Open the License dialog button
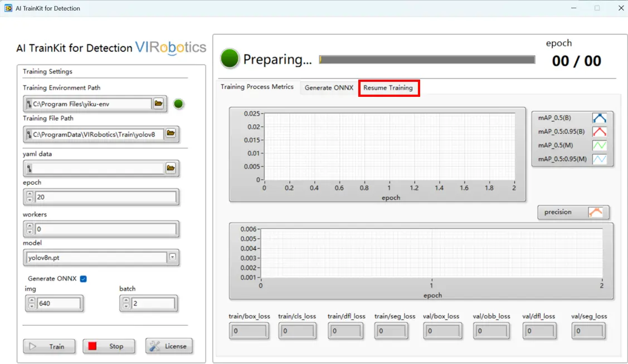 click(169, 346)
